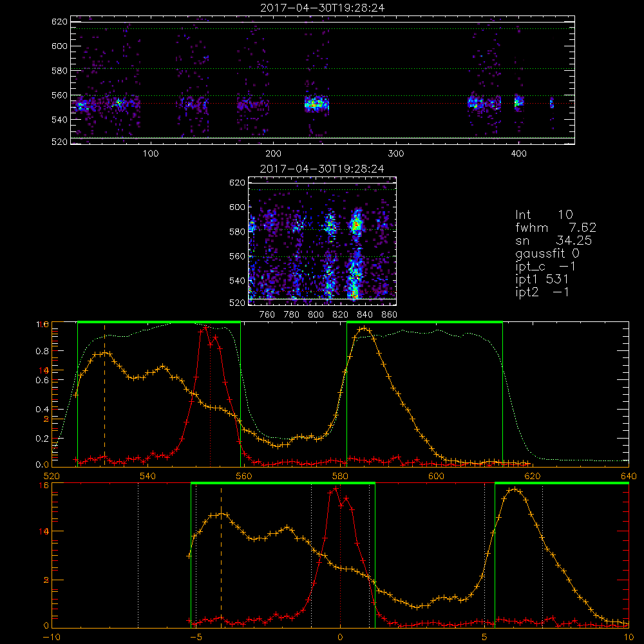Click x-axis label 0 of bottom profile plot
The image size is (644, 644).
click(340, 637)
